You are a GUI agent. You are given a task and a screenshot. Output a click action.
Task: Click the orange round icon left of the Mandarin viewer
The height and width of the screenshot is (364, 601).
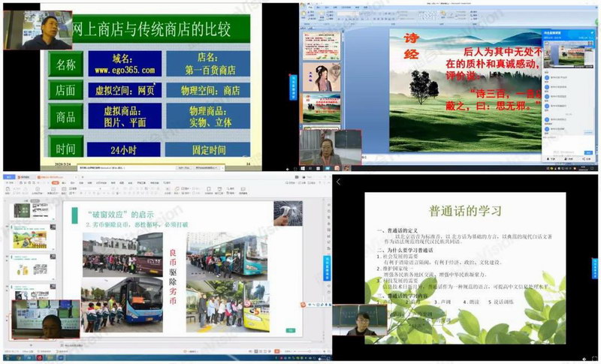pos(304,305)
